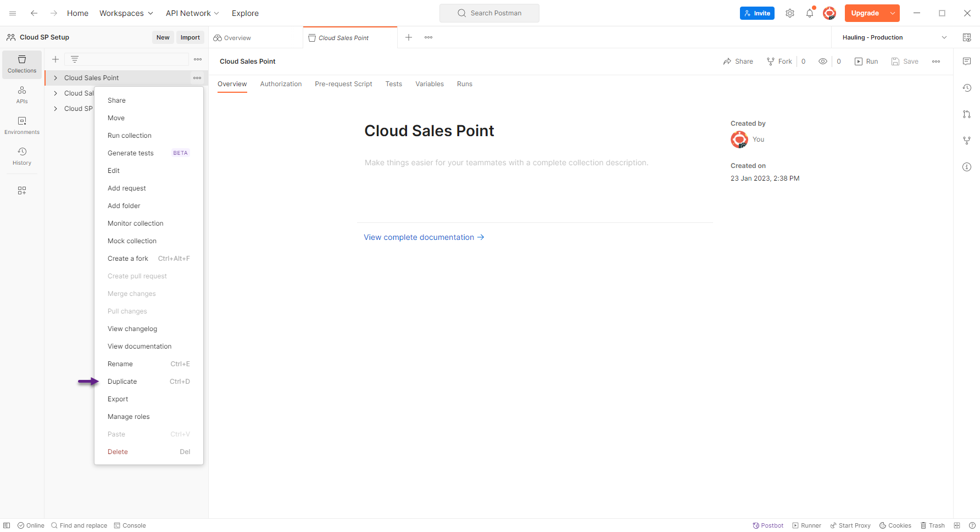Toggle the watch collection eye icon

click(823, 61)
